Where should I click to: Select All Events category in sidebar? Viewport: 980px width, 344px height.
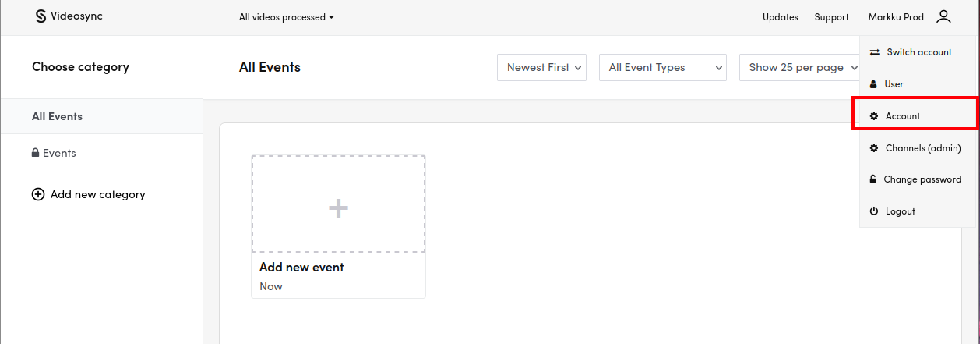pyautogui.click(x=57, y=116)
